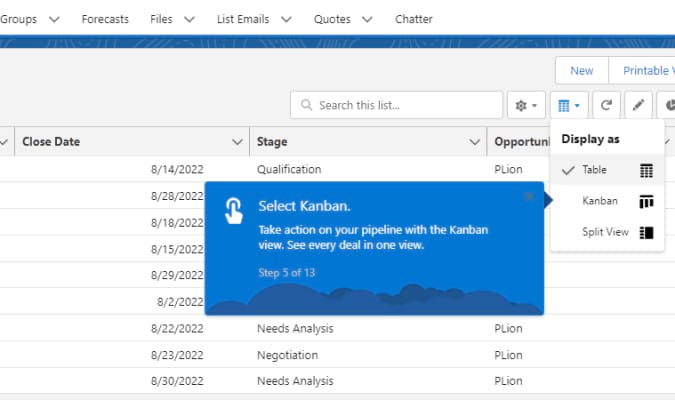Click the 8/22/2022 close date cell
675x400 pixels.
177,328
